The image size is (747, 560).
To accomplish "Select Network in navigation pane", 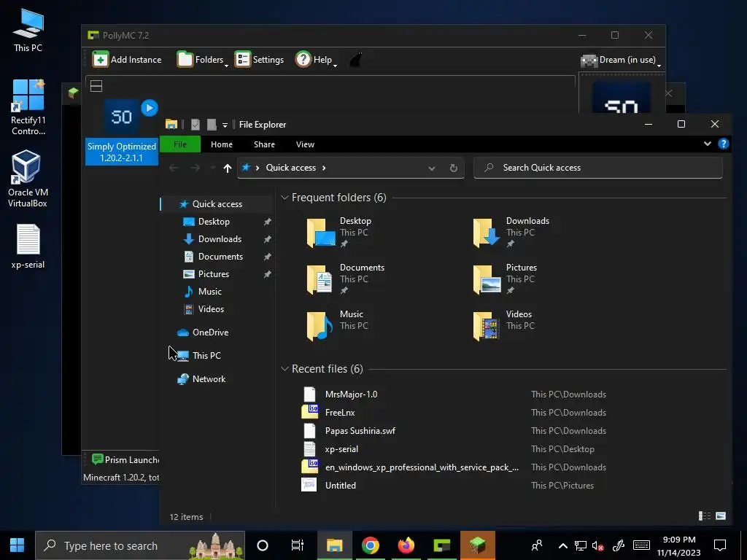I will pyautogui.click(x=209, y=379).
